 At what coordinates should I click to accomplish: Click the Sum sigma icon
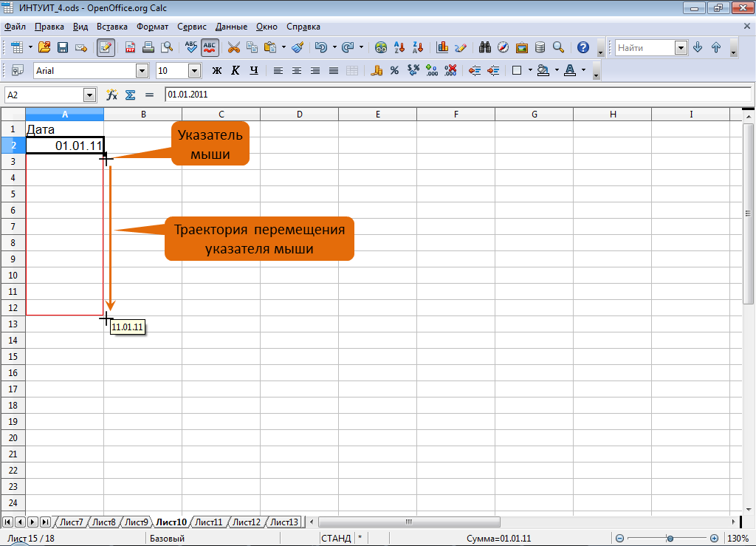coord(130,95)
